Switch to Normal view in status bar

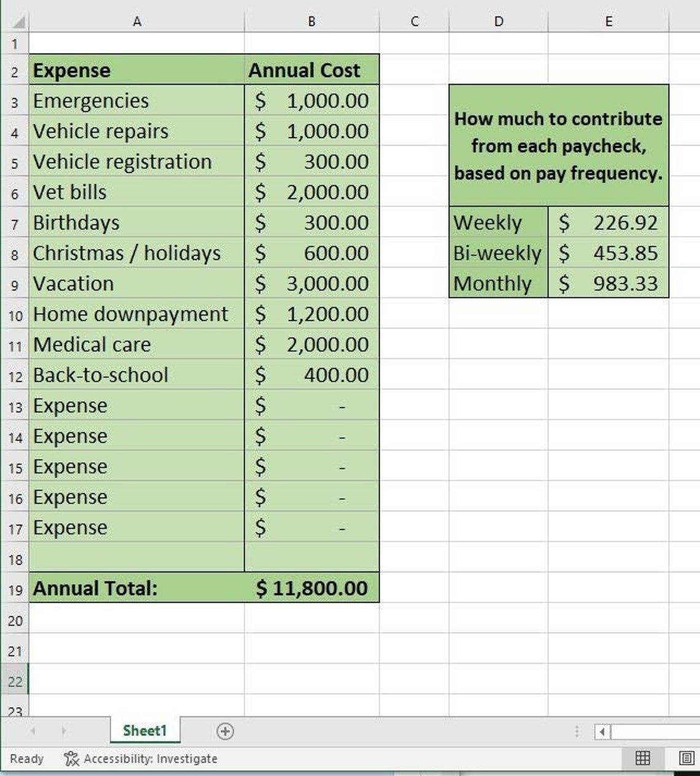click(641, 759)
